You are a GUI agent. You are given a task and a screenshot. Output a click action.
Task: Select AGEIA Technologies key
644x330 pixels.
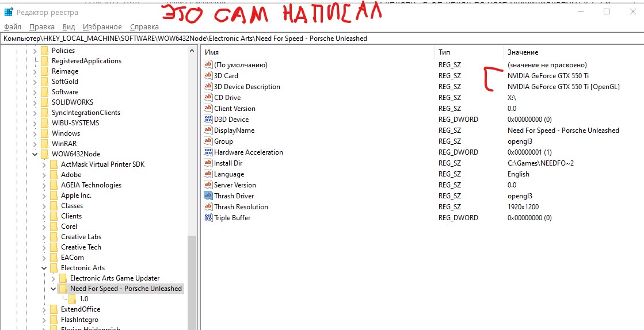[x=91, y=185]
